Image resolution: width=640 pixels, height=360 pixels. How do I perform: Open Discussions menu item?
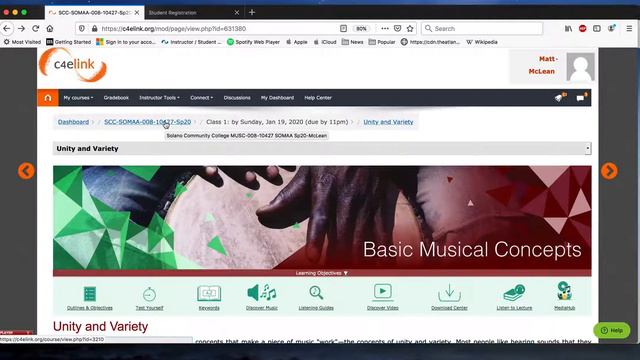[x=237, y=98]
